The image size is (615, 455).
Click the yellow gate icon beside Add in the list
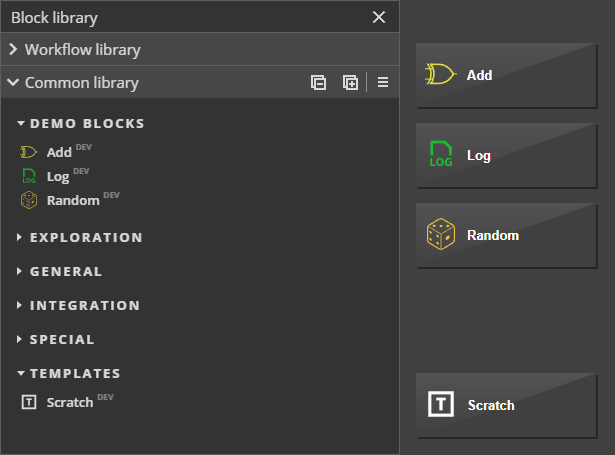(x=29, y=152)
